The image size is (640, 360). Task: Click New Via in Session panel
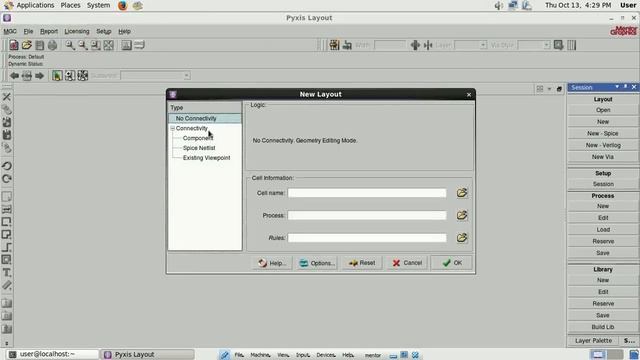tap(602, 157)
